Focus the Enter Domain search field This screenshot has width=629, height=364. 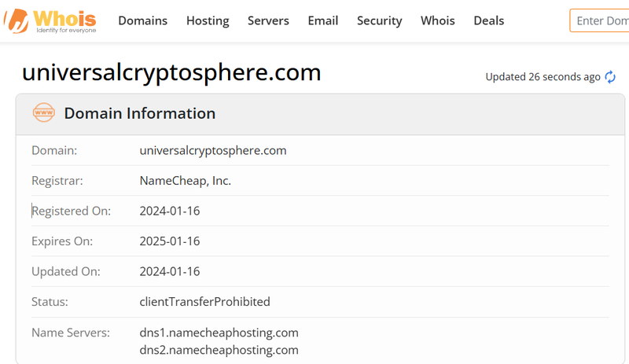(600, 20)
